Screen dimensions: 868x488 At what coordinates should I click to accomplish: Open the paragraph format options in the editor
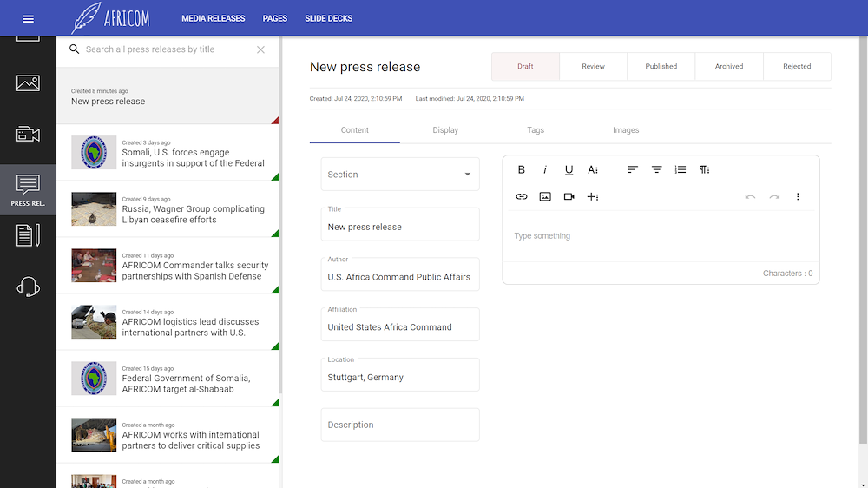coord(704,170)
